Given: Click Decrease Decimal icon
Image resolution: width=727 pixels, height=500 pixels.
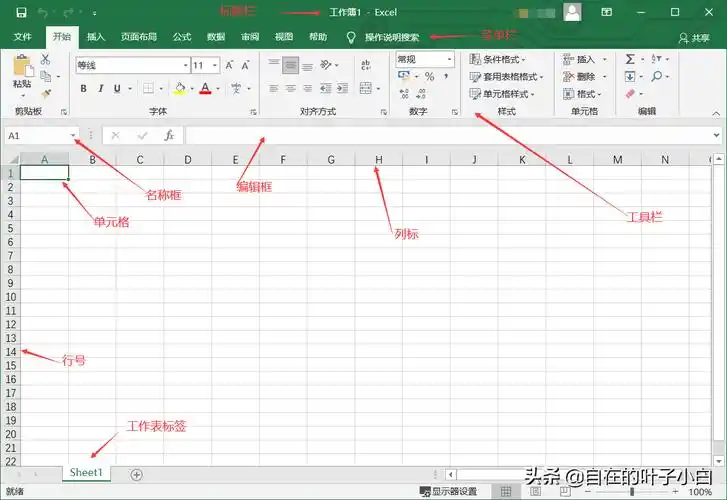Looking at the screenshot, I should 421,94.
